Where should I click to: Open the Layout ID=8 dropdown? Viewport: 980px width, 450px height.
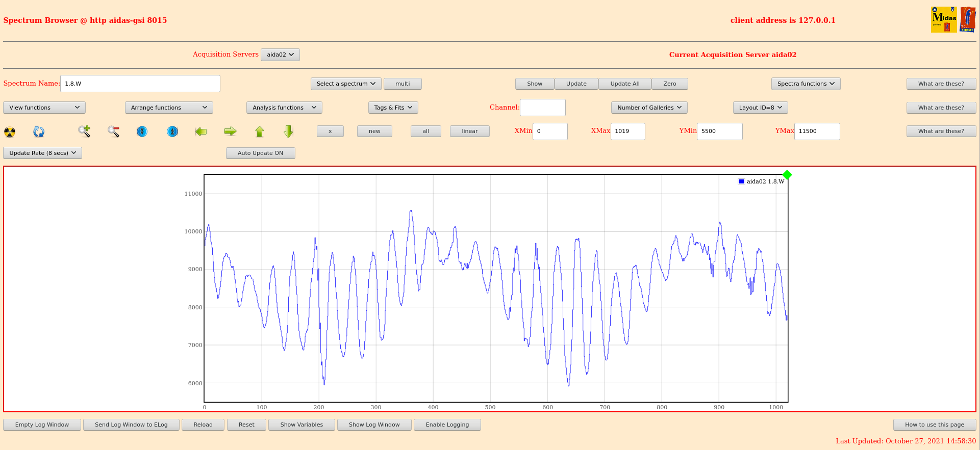pyautogui.click(x=760, y=108)
